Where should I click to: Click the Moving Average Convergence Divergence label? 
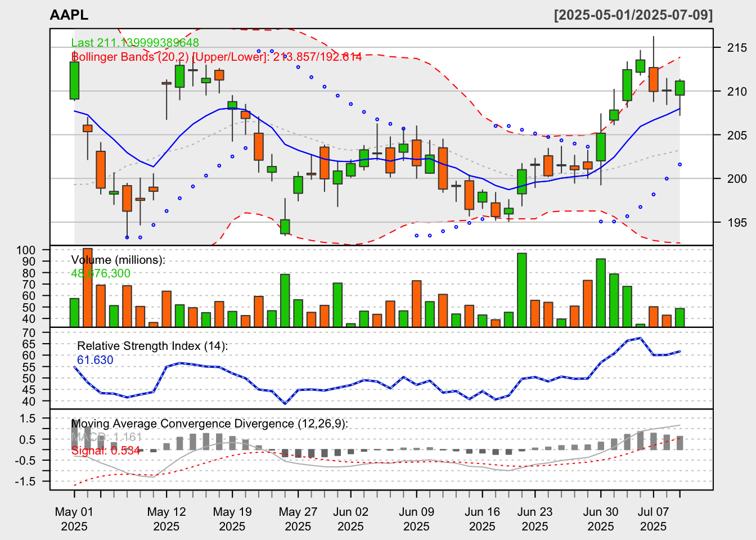point(210,424)
